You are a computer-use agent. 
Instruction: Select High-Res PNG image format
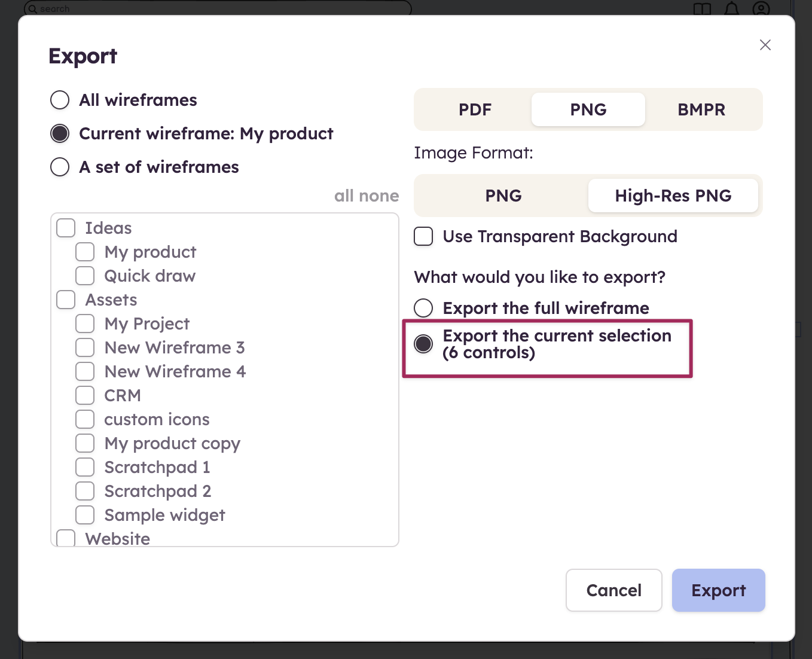(673, 196)
